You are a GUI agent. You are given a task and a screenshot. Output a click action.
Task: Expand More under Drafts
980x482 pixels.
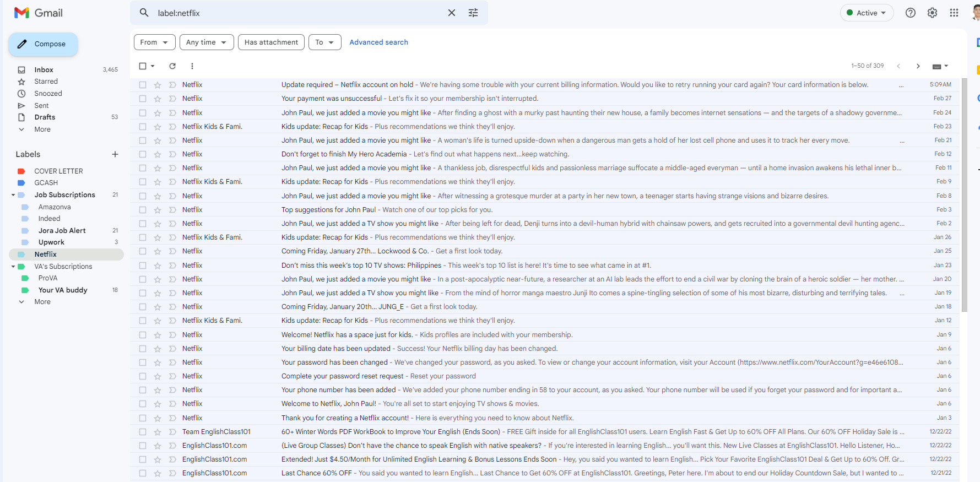coord(42,129)
